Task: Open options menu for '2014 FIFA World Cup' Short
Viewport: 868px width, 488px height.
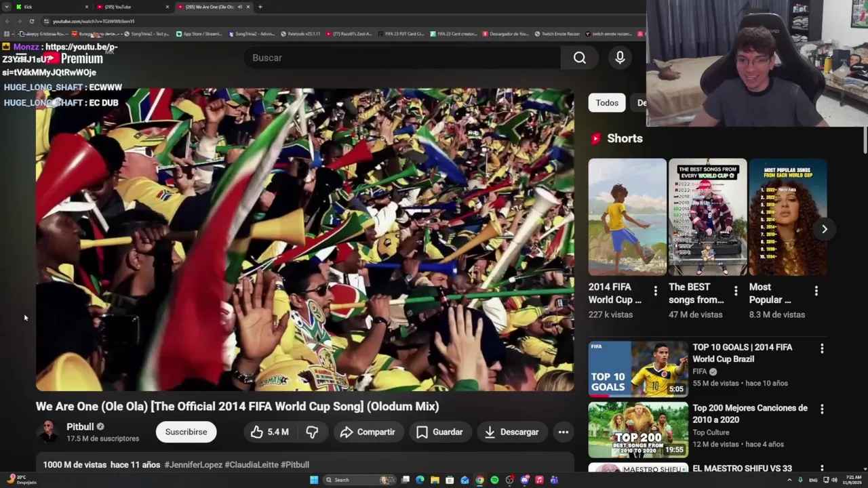Action: click(x=655, y=291)
